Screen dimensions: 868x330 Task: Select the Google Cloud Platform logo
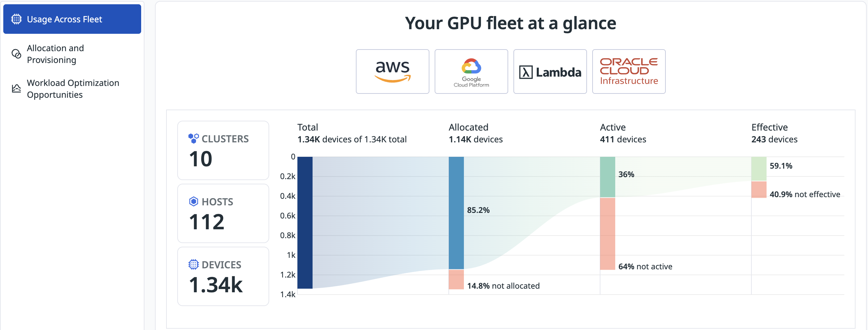pyautogui.click(x=471, y=72)
